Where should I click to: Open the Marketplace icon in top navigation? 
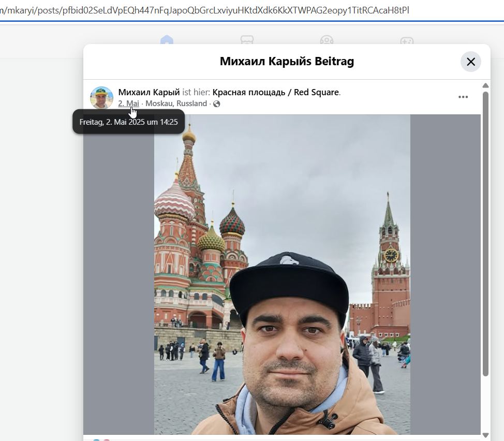tap(247, 40)
